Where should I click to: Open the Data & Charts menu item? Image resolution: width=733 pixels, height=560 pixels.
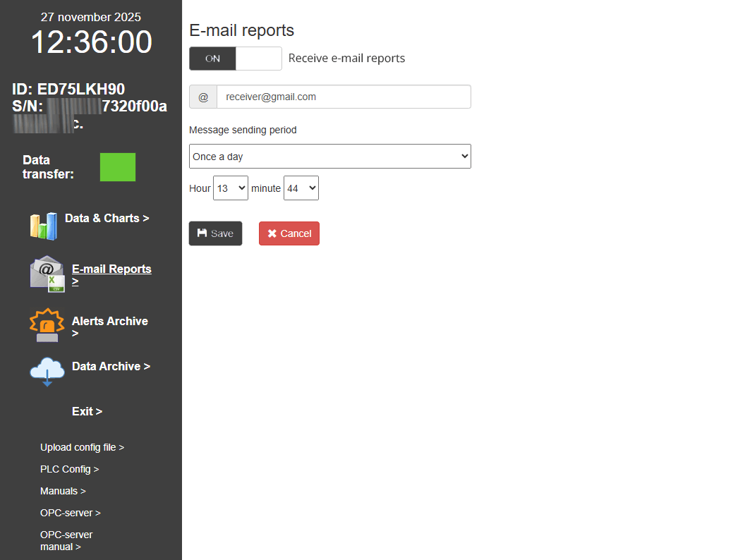(107, 219)
